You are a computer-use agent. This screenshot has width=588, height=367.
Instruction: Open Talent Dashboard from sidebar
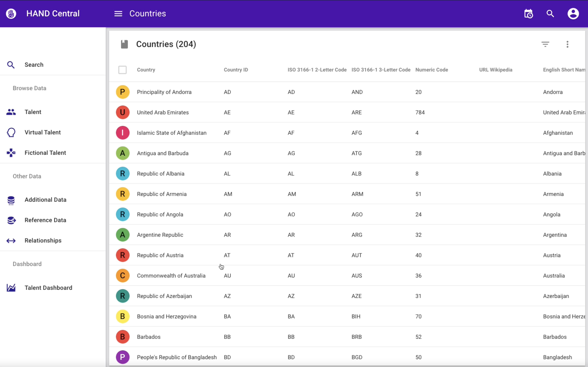click(48, 288)
